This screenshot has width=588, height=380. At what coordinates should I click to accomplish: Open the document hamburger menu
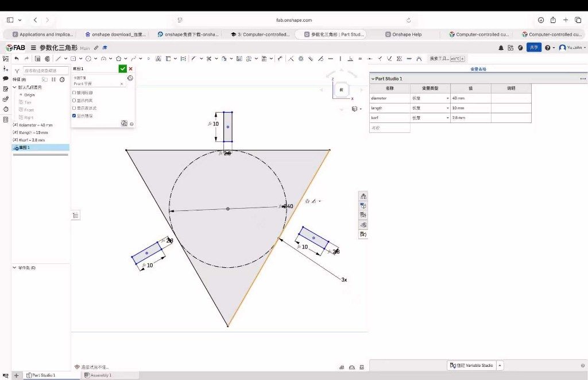click(x=33, y=48)
